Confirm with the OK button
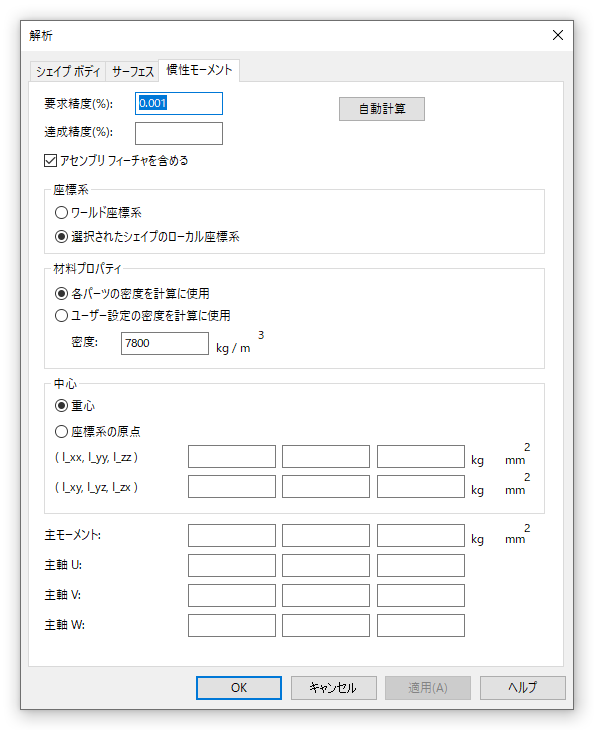This screenshot has width=594, height=730. 239,688
